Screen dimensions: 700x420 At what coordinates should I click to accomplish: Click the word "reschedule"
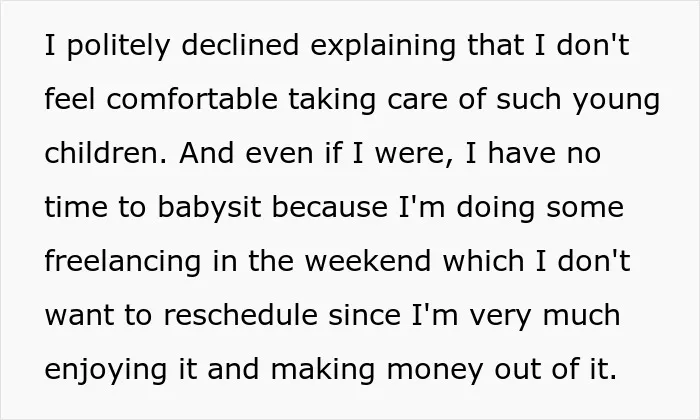(241, 315)
